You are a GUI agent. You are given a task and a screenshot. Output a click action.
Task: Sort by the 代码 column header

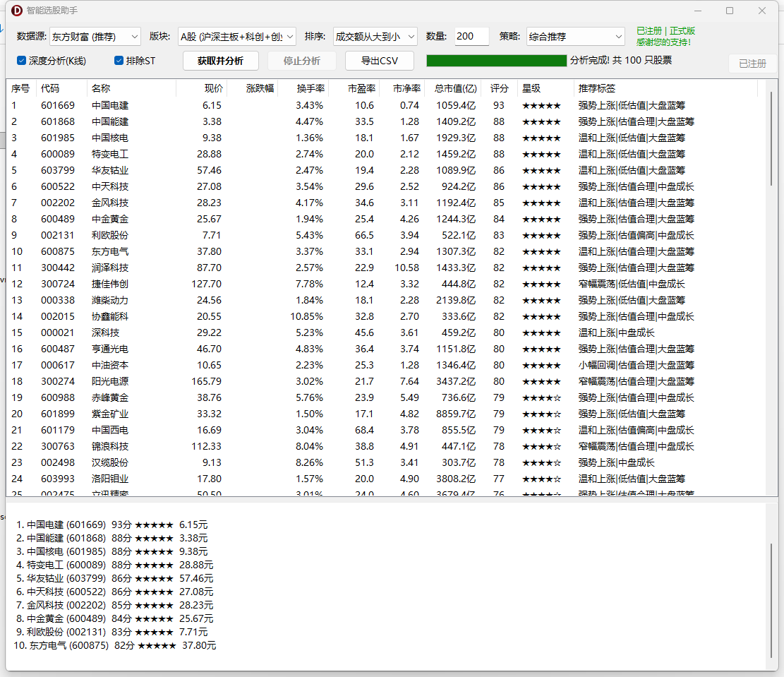pos(61,88)
